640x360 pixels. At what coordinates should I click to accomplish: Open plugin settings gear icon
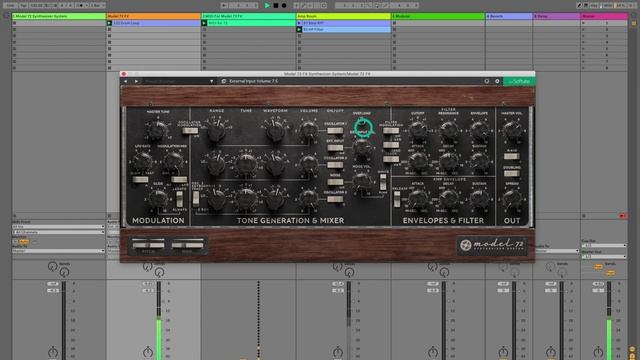[x=497, y=81]
